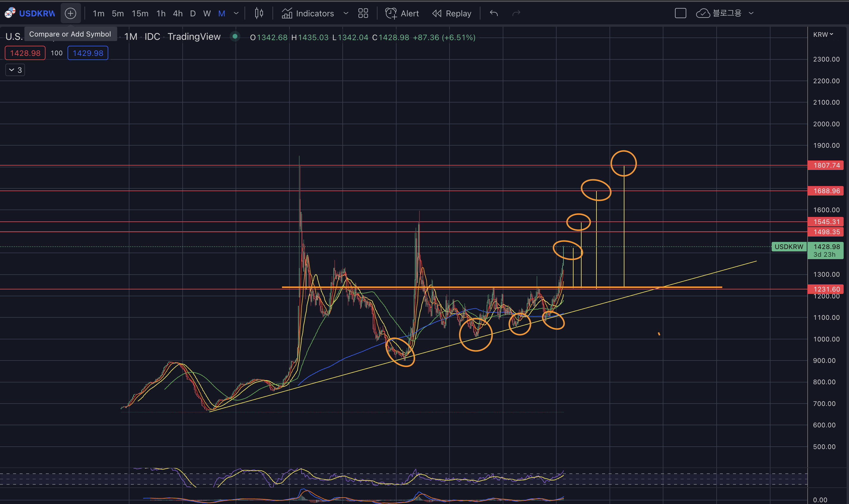Open the 블로그용 layout menu
This screenshot has width=849, height=504.
[727, 13]
